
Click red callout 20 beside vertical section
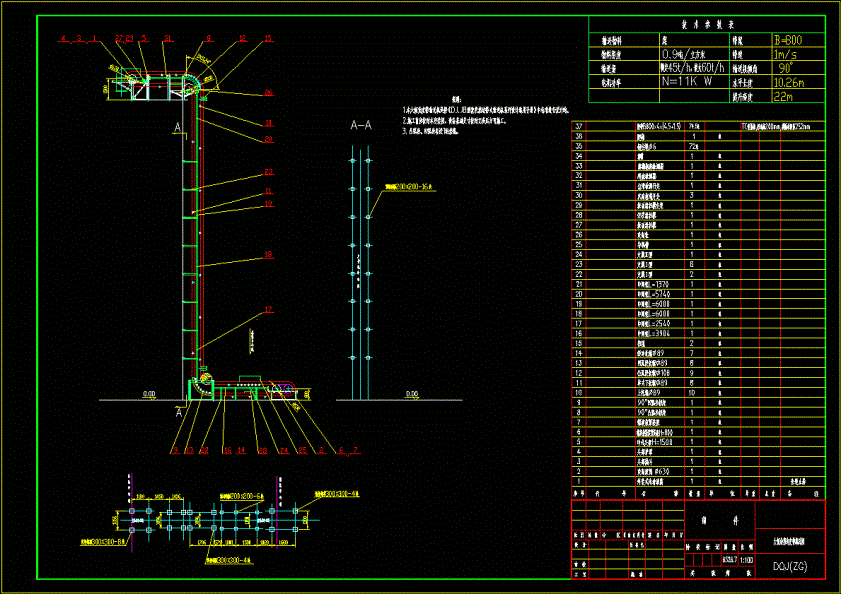(269, 139)
